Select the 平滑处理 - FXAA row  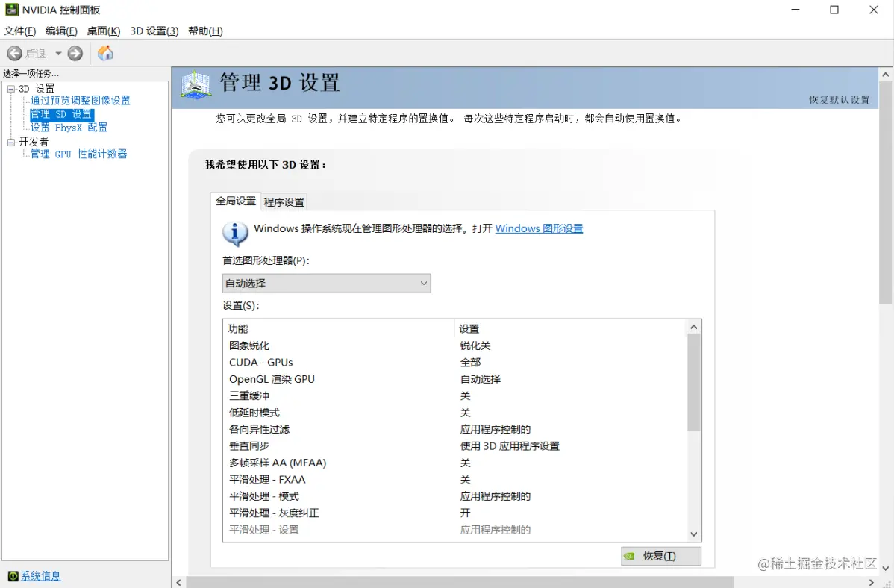click(x=455, y=480)
